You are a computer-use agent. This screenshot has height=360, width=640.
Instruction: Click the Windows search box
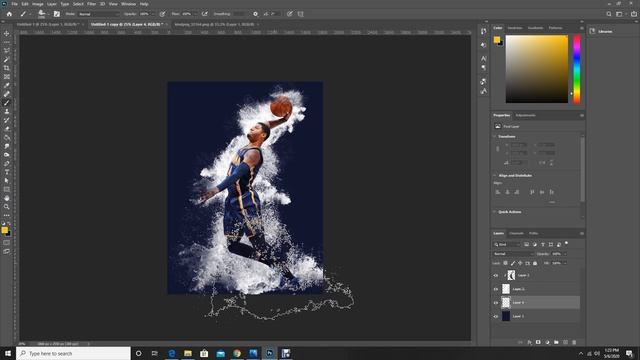[73, 353]
